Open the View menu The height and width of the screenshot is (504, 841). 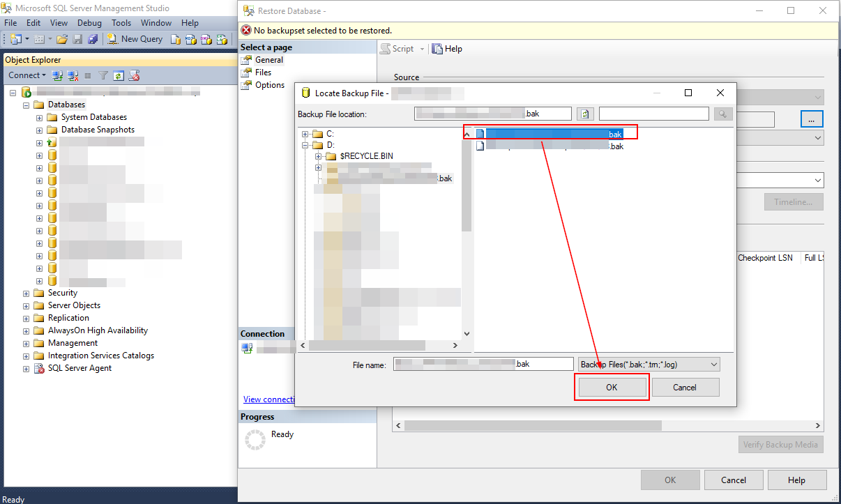(x=59, y=23)
